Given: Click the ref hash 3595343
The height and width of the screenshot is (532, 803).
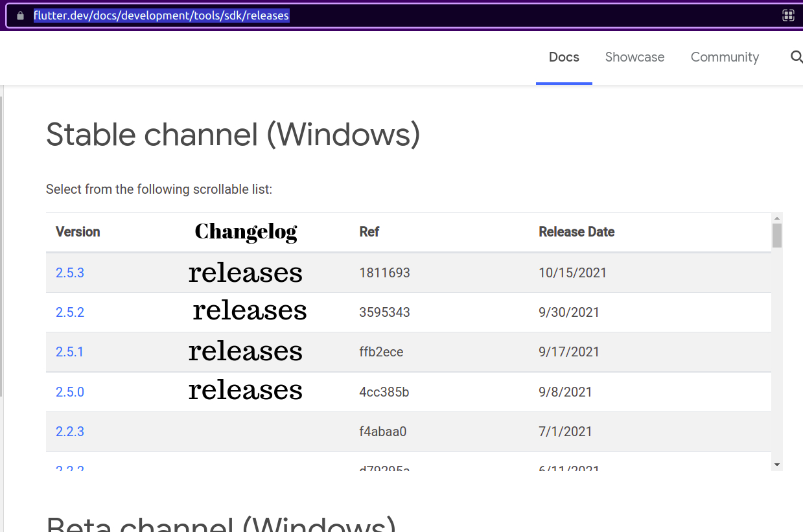Looking at the screenshot, I should click(385, 312).
